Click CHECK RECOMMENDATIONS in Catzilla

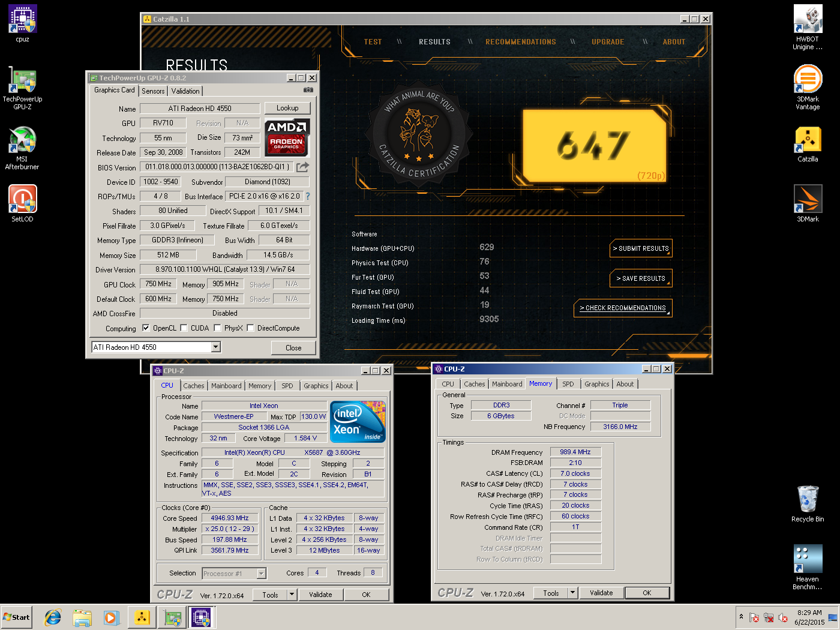coord(623,308)
